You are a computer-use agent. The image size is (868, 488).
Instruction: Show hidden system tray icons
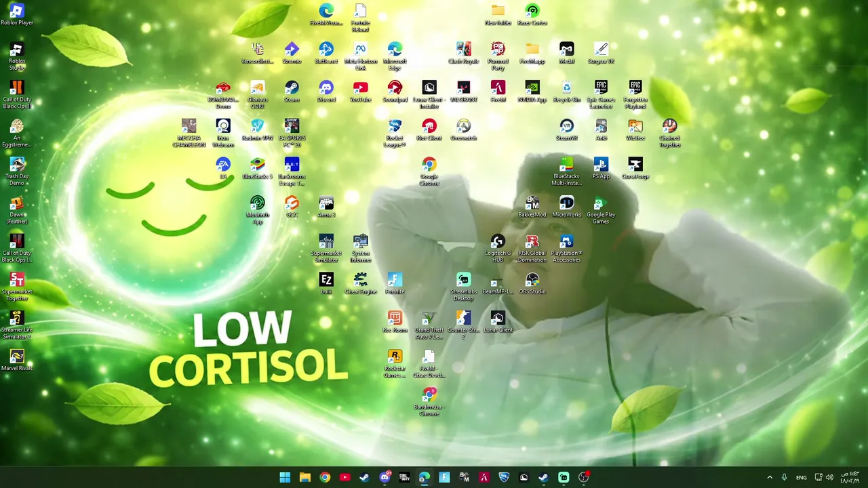770,477
